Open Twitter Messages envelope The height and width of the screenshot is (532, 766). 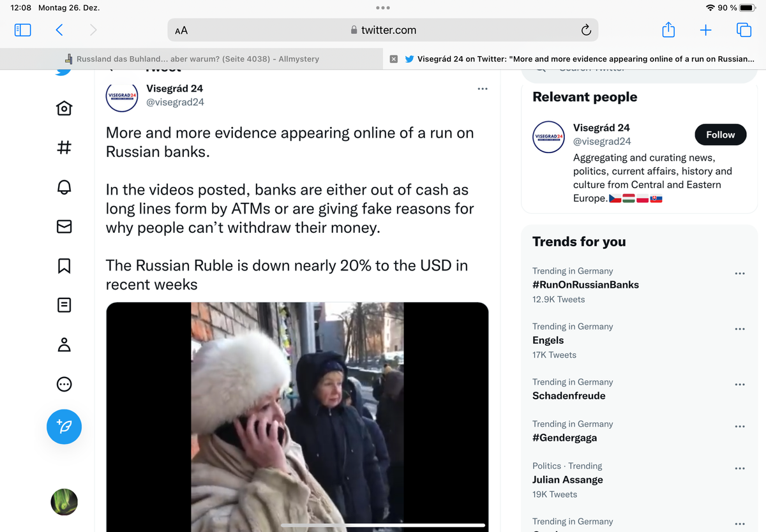[x=64, y=226]
